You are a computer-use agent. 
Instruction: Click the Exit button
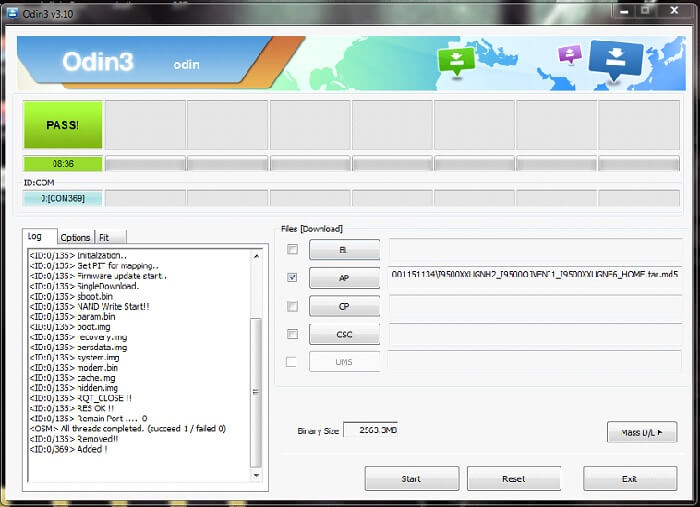coord(630,478)
